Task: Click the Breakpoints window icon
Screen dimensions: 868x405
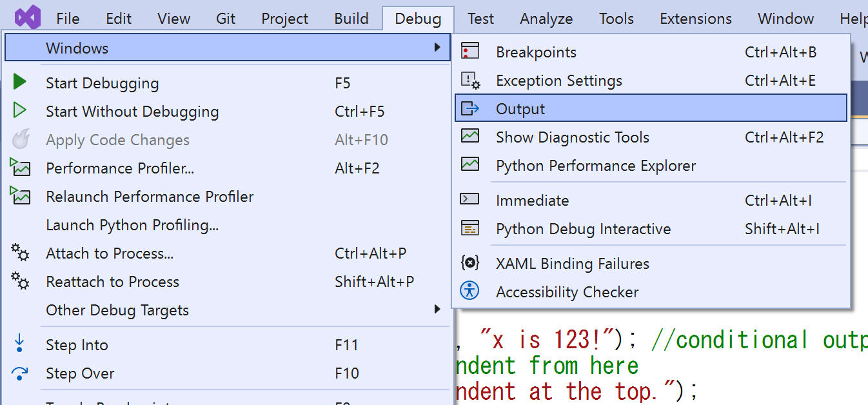Action: click(470, 52)
